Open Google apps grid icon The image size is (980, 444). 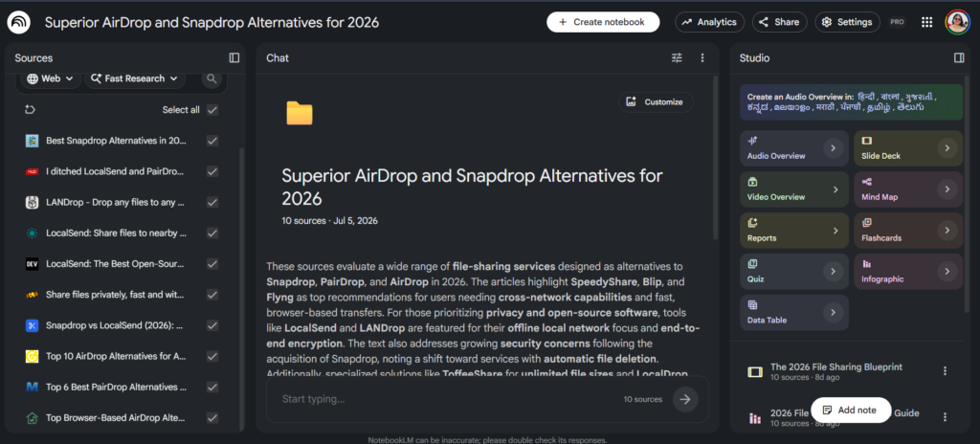coord(926,22)
